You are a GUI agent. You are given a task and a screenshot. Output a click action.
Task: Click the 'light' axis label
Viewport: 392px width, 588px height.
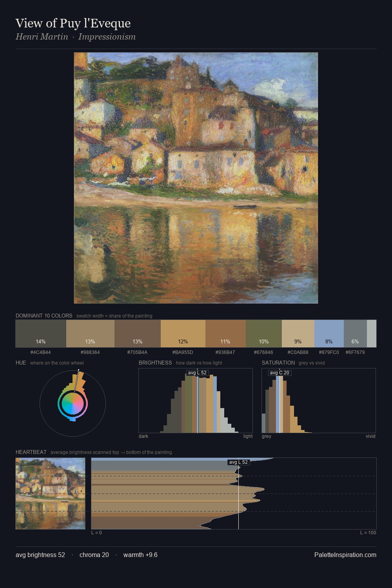point(248,436)
